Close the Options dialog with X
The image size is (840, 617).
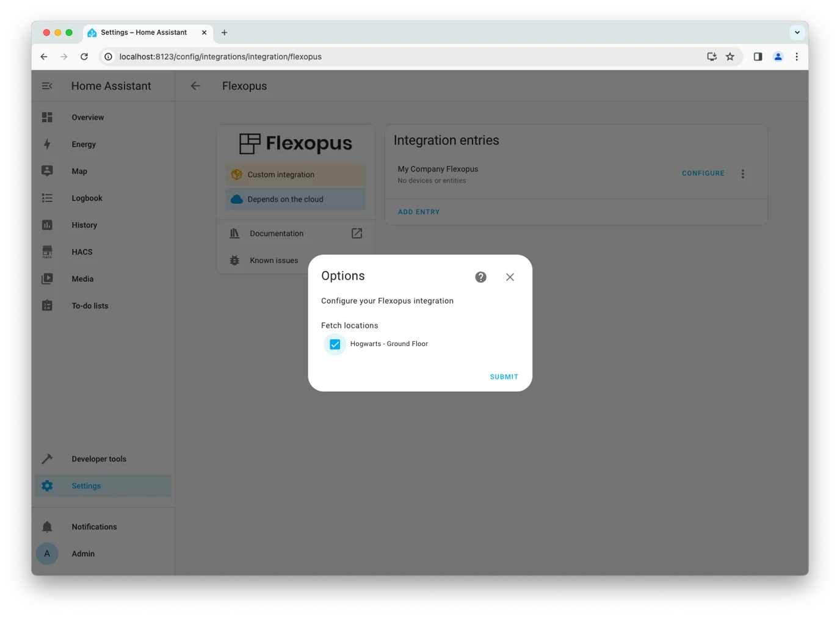[510, 277]
